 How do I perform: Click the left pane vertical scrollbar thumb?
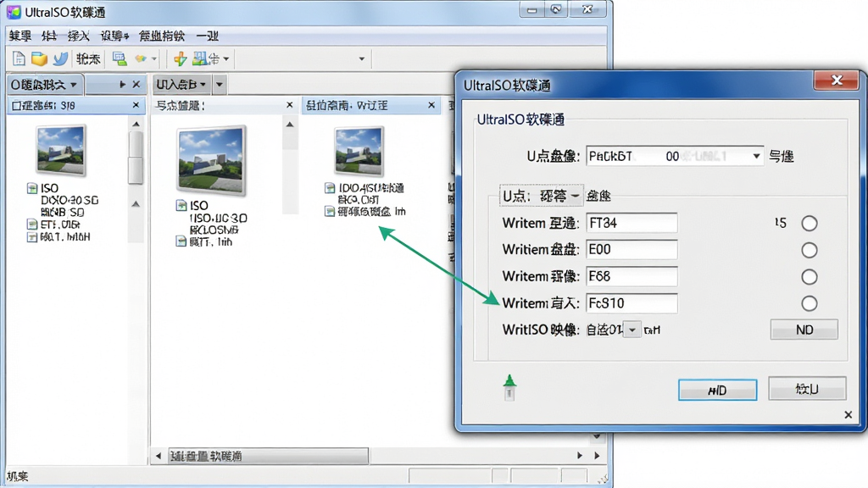click(136, 158)
